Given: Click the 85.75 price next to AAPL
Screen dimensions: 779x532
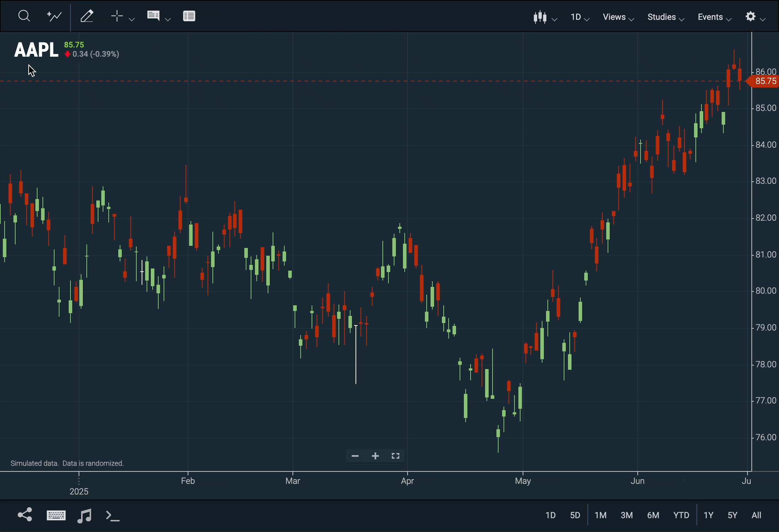Looking at the screenshot, I should (x=74, y=45).
